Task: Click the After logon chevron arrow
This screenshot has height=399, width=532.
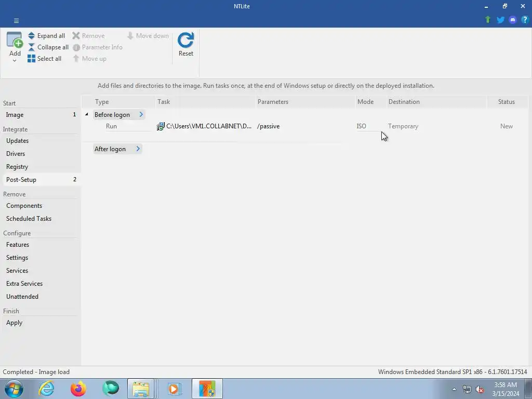Action: (x=138, y=149)
